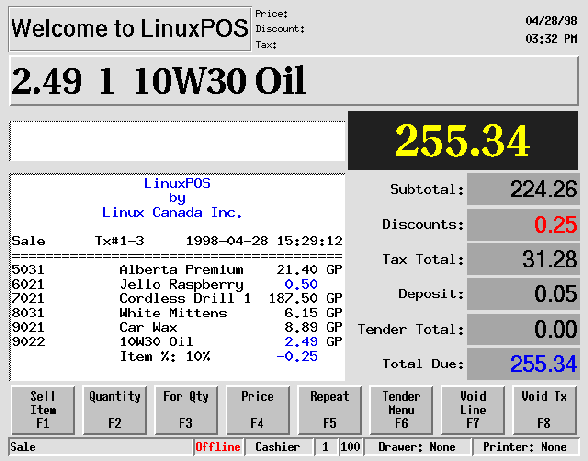Open the Tender Menu F6
Screen dimensions: 588x461
pos(401,410)
